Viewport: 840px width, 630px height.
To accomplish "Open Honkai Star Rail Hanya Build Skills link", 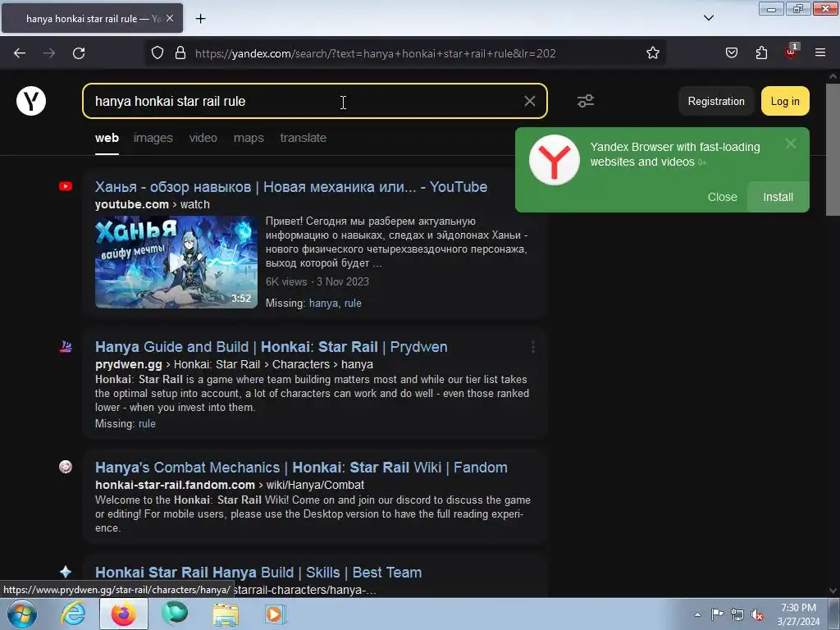I will (x=258, y=572).
